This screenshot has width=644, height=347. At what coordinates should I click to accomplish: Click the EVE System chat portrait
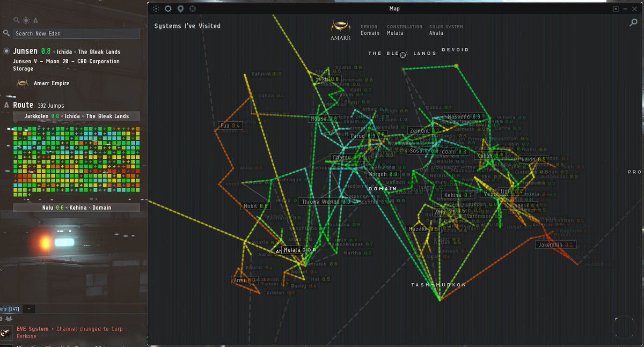6,333
